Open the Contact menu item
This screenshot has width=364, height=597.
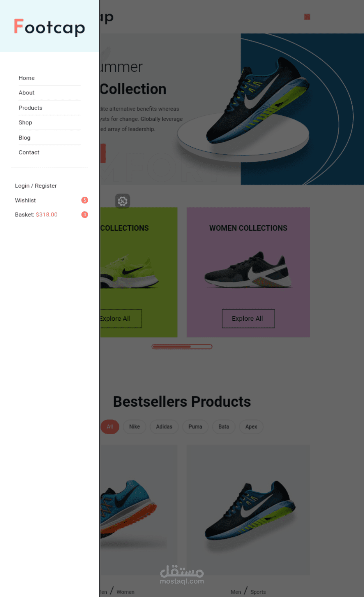click(x=29, y=152)
